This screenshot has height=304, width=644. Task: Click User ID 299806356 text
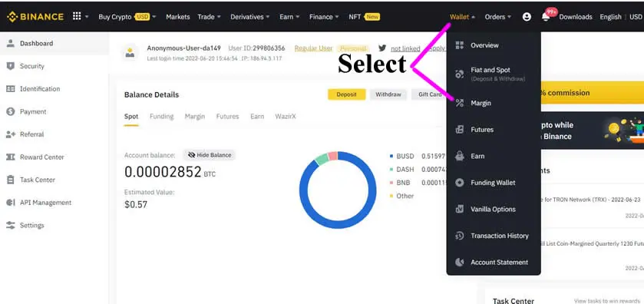256,48
